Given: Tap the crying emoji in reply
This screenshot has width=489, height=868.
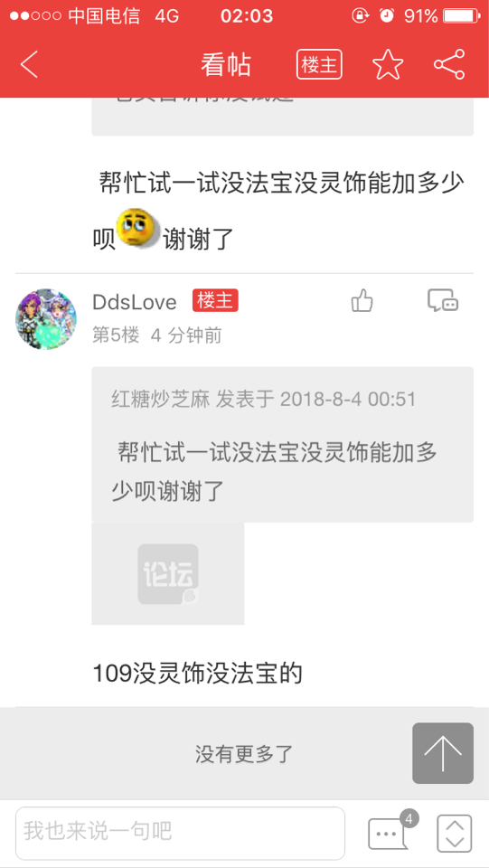Looking at the screenshot, I should (x=137, y=228).
